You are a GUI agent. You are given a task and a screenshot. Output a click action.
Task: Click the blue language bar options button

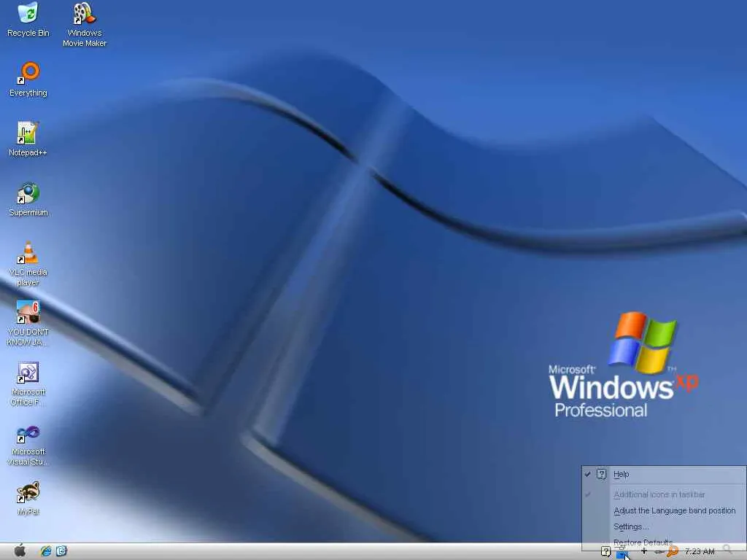tap(622, 554)
